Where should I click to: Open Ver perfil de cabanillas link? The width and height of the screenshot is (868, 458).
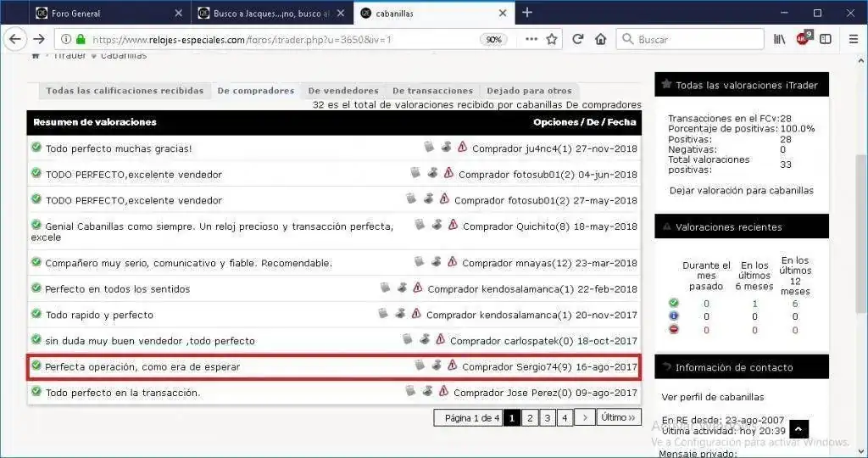click(712, 397)
